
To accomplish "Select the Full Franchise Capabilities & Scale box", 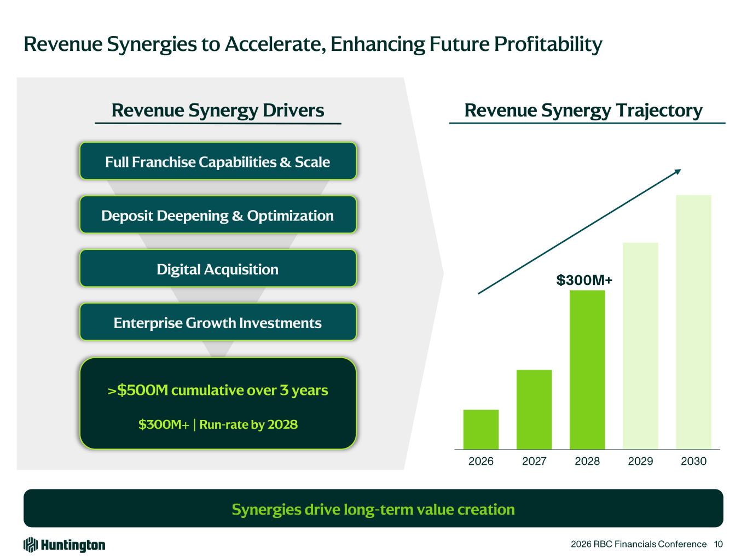I will click(x=218, y=161).
